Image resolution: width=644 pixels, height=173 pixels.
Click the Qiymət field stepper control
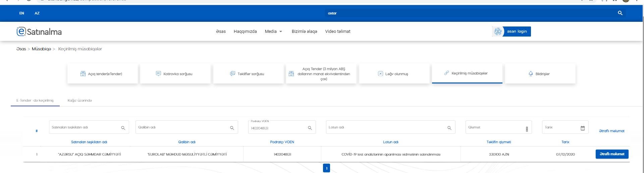click(x=527, y=129)
